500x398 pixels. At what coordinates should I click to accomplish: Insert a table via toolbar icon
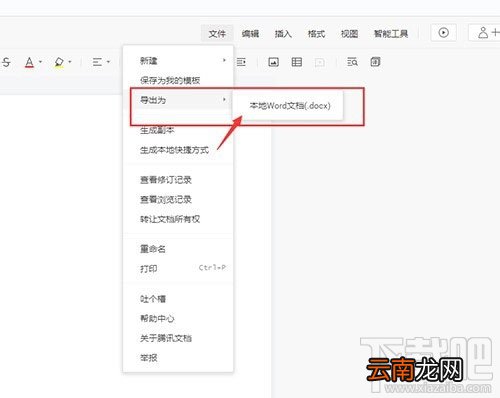click(297, 62)
